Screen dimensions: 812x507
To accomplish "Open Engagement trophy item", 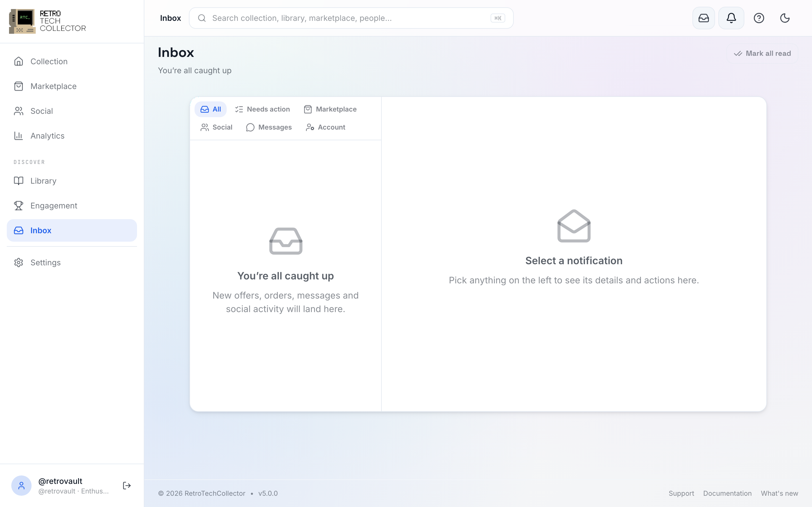I will tap(72, 206).
